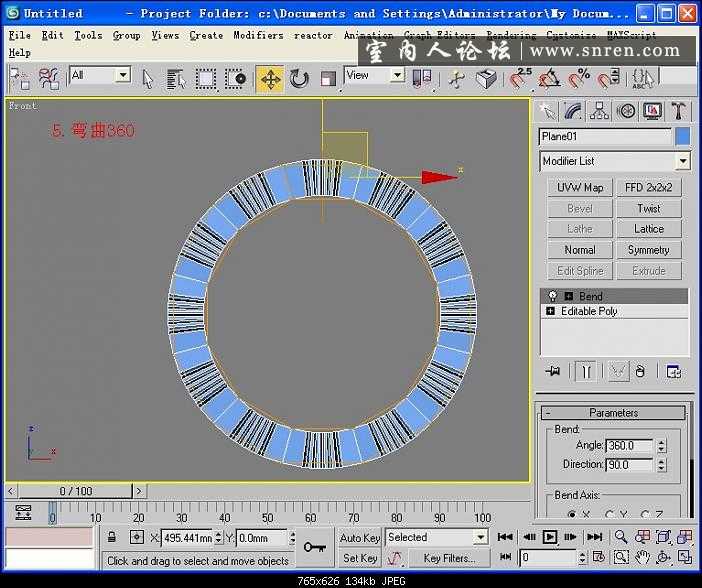Select the X Bend Axis radio
The width and height of the screenshot is (702, 588).
571,515
